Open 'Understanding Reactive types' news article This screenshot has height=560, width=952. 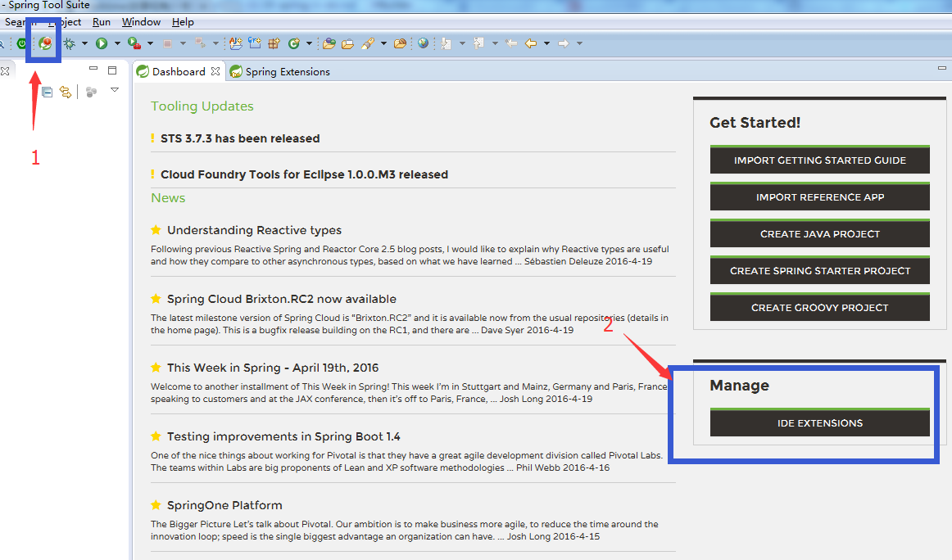point(255,230)
